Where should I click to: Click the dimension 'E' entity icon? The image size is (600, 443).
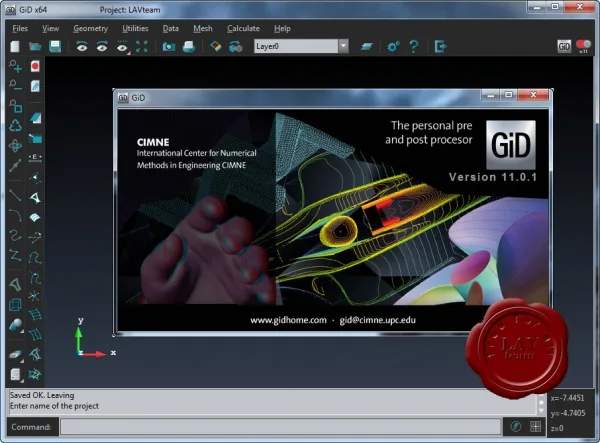click(35, 158)
